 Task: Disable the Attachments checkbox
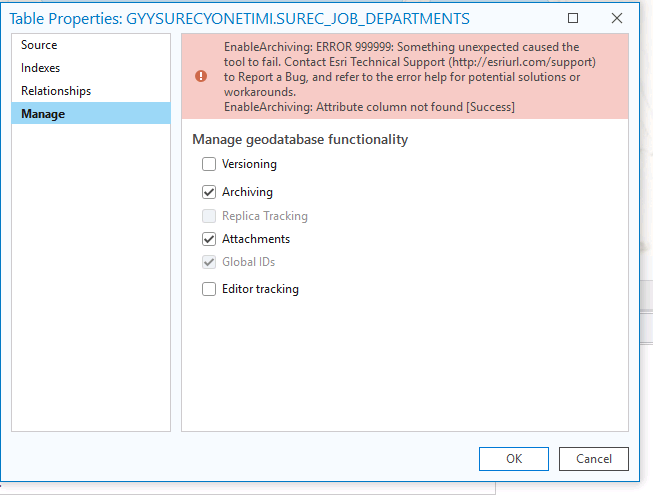209,239
